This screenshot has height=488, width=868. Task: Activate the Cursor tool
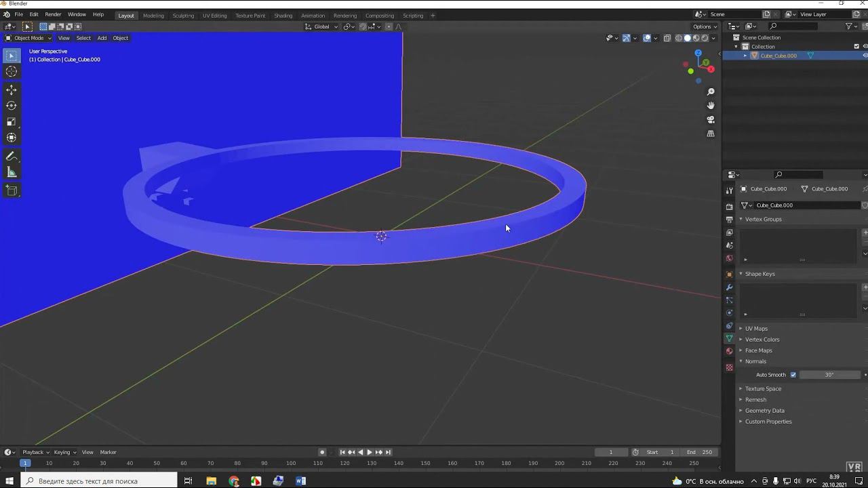[x=12, y=72]
